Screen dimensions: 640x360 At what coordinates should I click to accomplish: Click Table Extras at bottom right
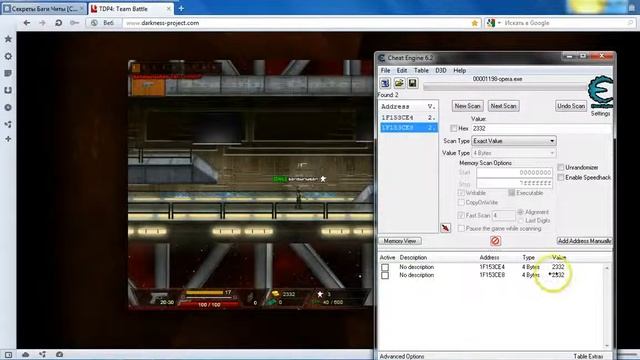pos(588,356)
